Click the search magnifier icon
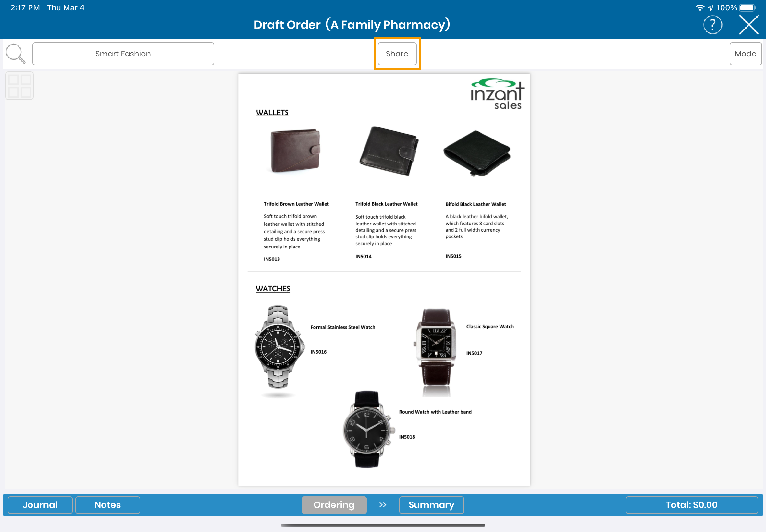 (15, 53)
